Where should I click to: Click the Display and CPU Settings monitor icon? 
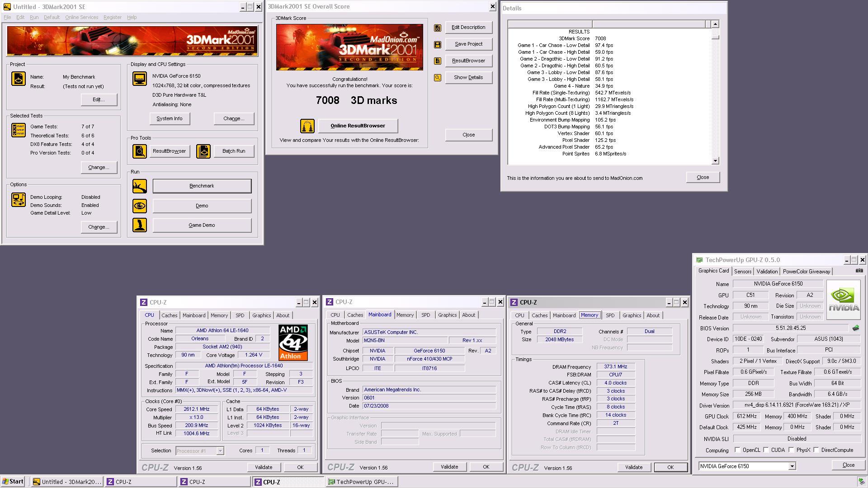tap(140, 79)
